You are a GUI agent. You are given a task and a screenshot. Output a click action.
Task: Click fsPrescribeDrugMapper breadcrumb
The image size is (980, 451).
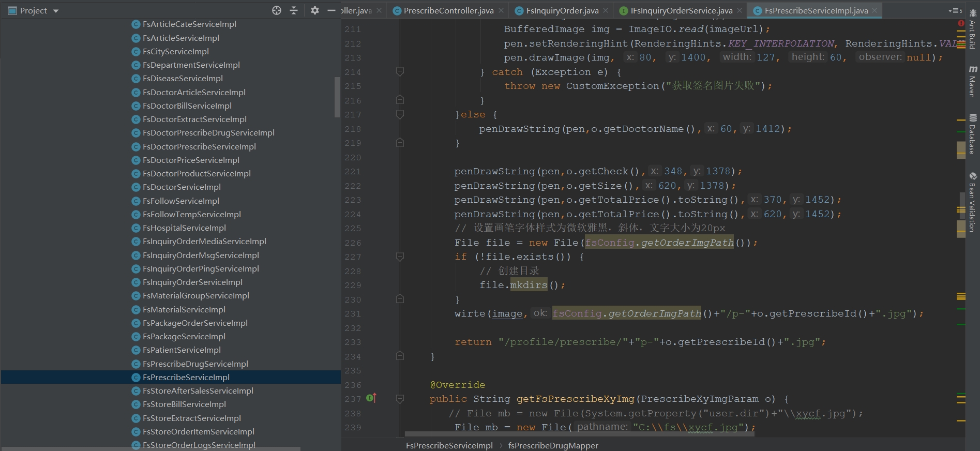553,445
